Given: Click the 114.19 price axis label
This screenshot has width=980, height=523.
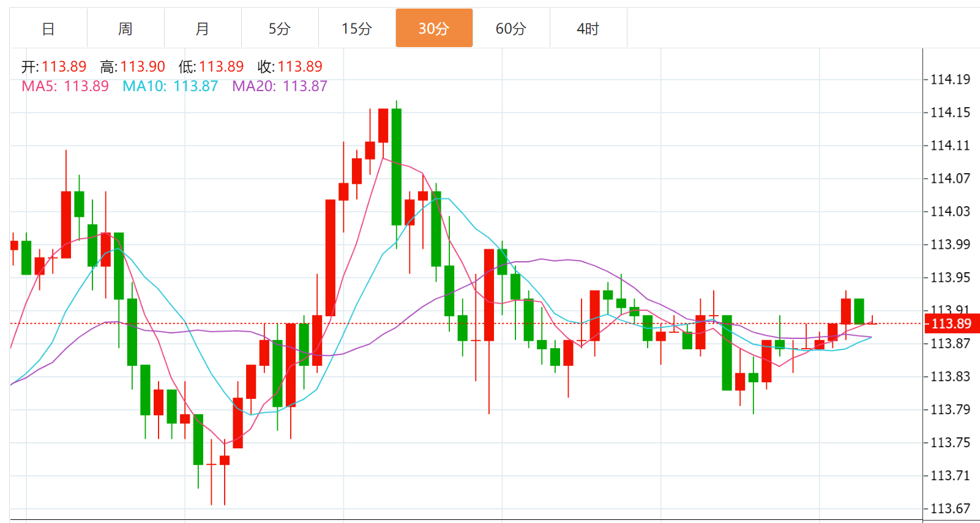Looking at the screenshot, I should tap(950, 80).
